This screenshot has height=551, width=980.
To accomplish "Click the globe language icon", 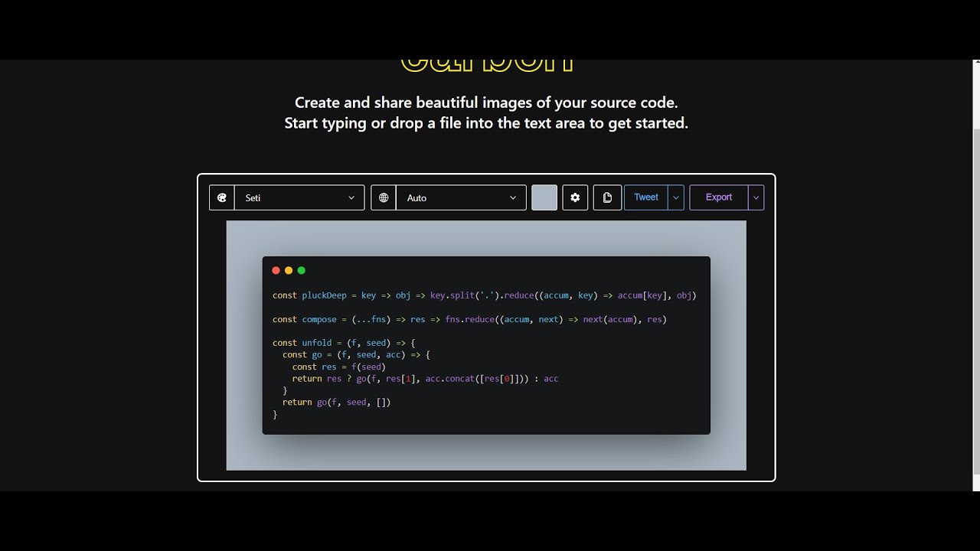I will pos(384,197).
